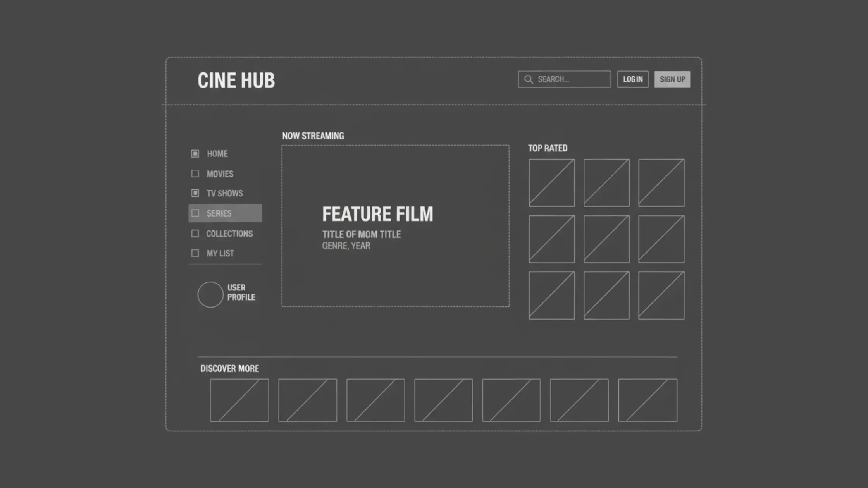Screen dimensions: 868x488
Task: Click the search magnifier icon
Action: coord(529,79)
